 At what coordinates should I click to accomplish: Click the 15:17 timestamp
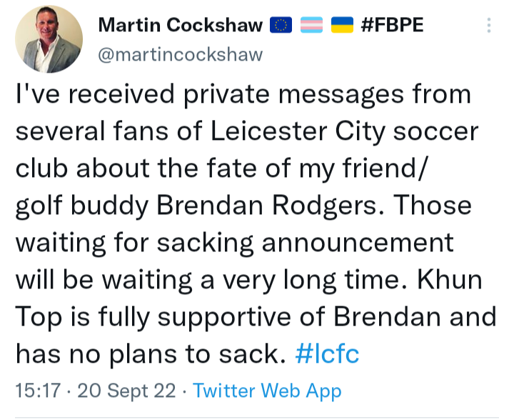point(39,391)
